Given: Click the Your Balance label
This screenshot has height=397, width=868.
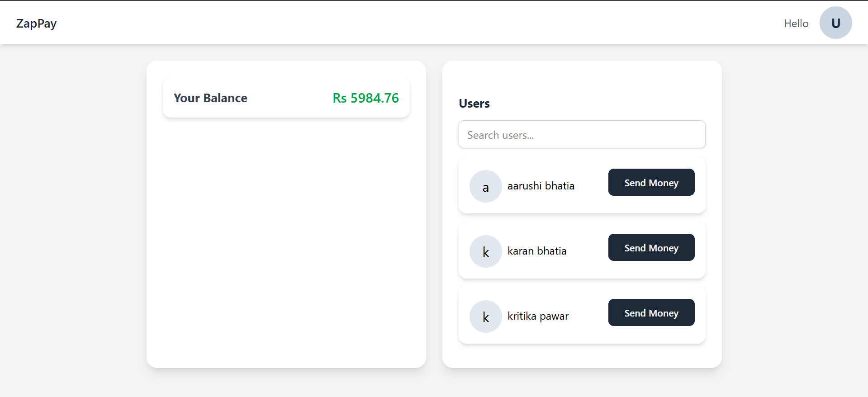Looking at the screenshot, I should 210,98.
